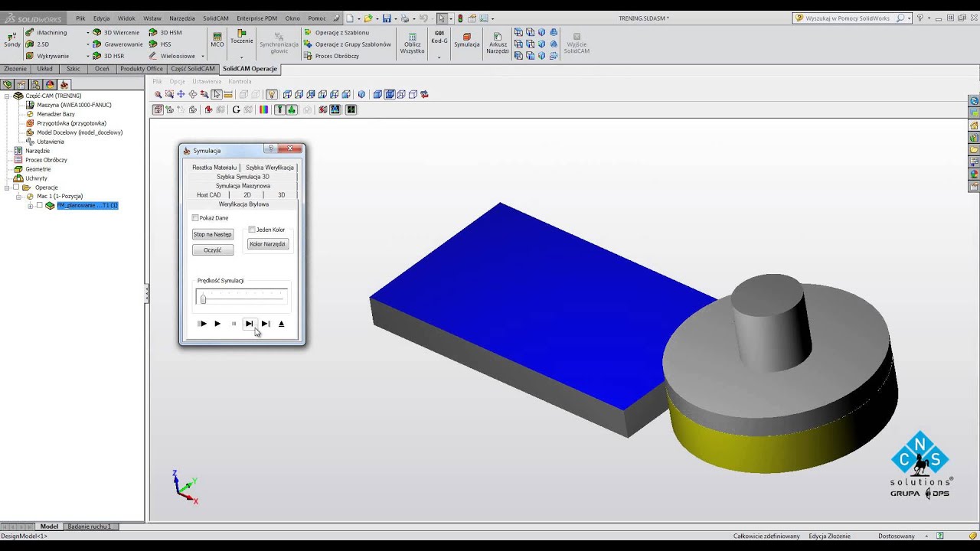The width and height of the screenshot is (980, 551).
Task: Click the DisplayManager color sphere tab
Action: 50,85
